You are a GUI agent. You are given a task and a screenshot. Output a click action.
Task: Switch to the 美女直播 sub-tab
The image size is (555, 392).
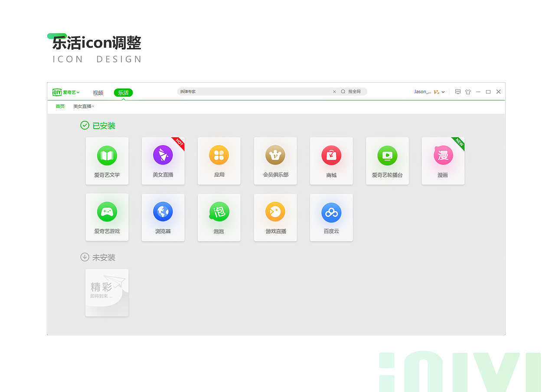[82, 107]
